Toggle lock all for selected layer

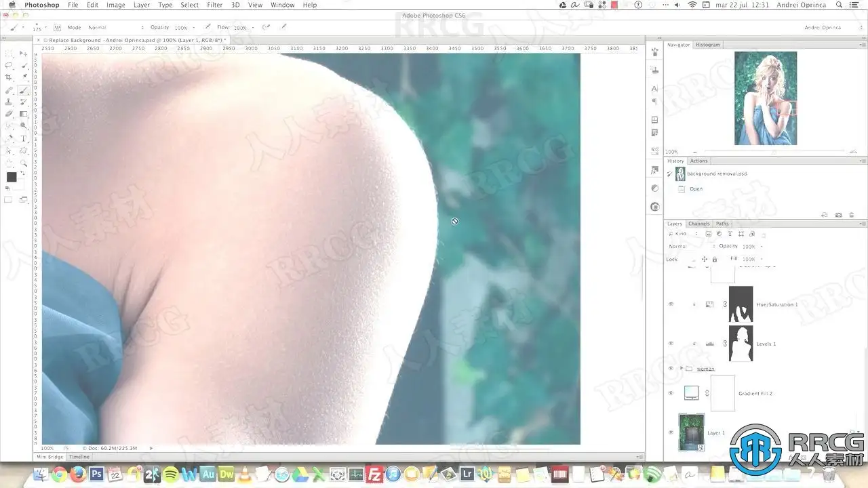click(714, 259)
